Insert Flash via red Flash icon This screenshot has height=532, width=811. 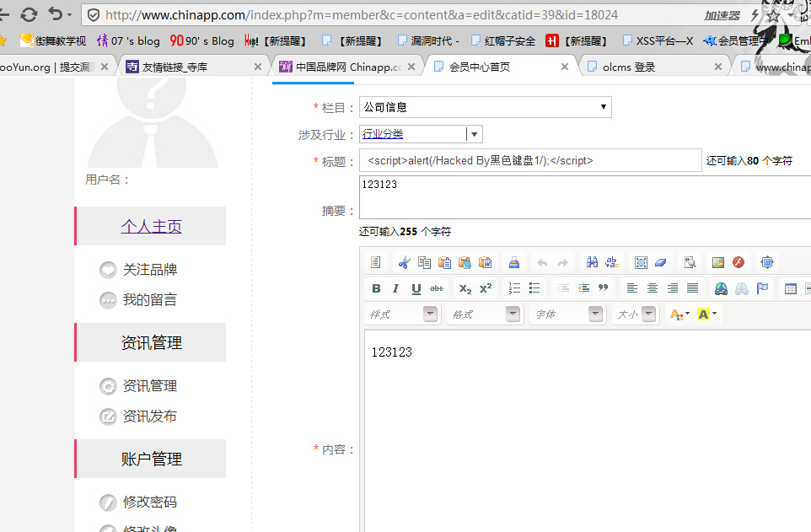738,262
